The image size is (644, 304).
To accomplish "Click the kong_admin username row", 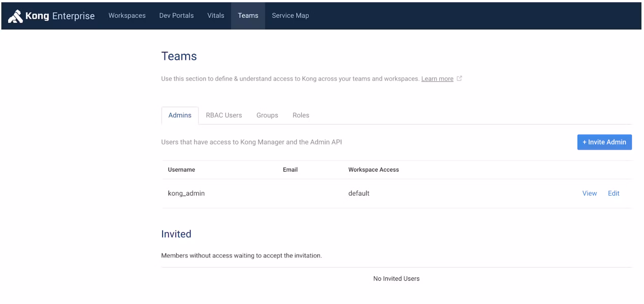I will click(x=186, y=193).
